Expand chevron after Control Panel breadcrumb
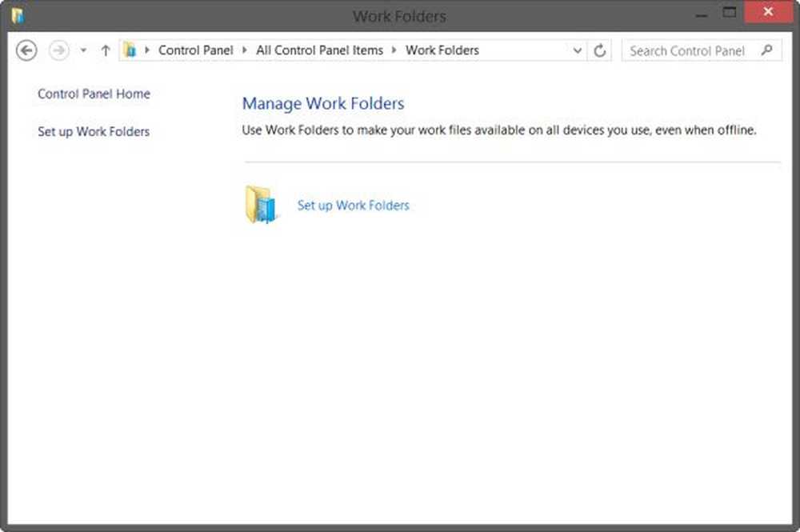Image resolution: width=800 pixels, height=532 pixels. [244, 50]
